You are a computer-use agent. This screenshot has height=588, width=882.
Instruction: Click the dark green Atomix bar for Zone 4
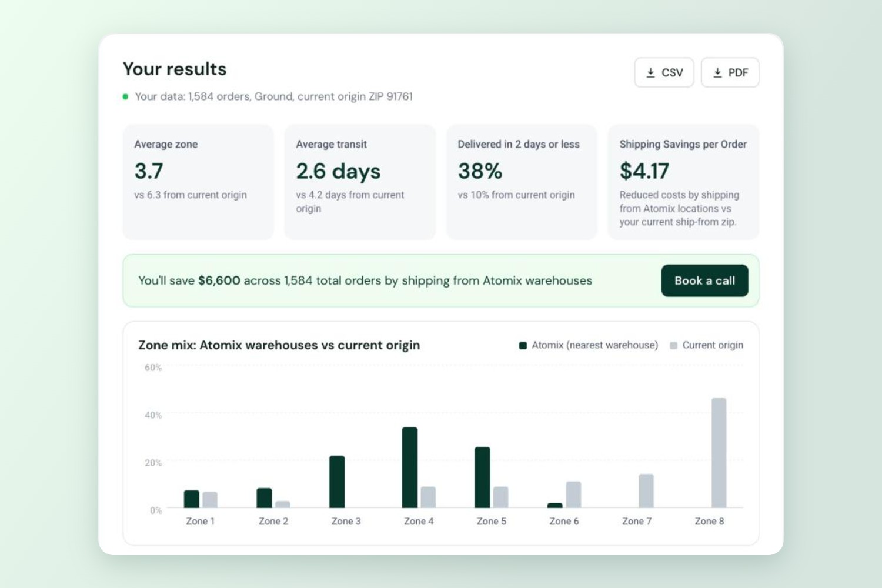410,467
